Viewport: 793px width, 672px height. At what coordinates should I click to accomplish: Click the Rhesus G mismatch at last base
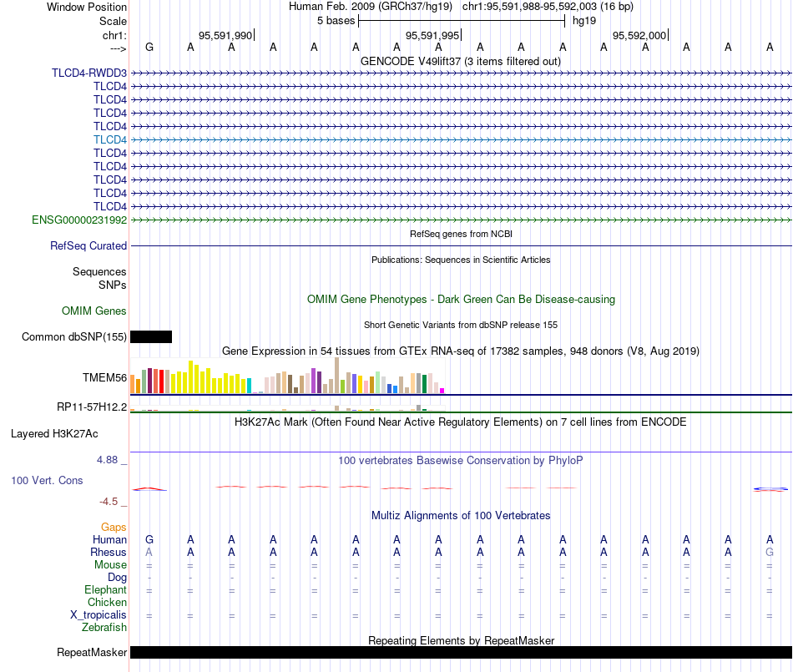770,552
